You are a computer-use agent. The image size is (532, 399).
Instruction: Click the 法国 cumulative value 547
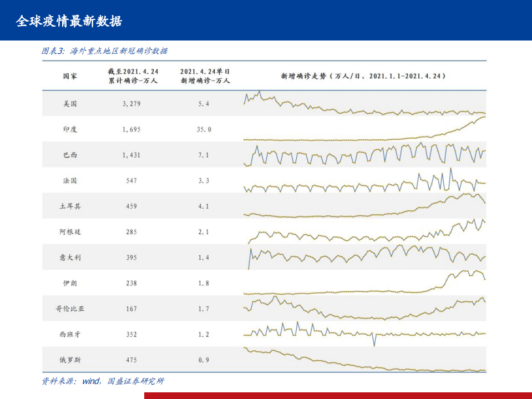point(131,180)
